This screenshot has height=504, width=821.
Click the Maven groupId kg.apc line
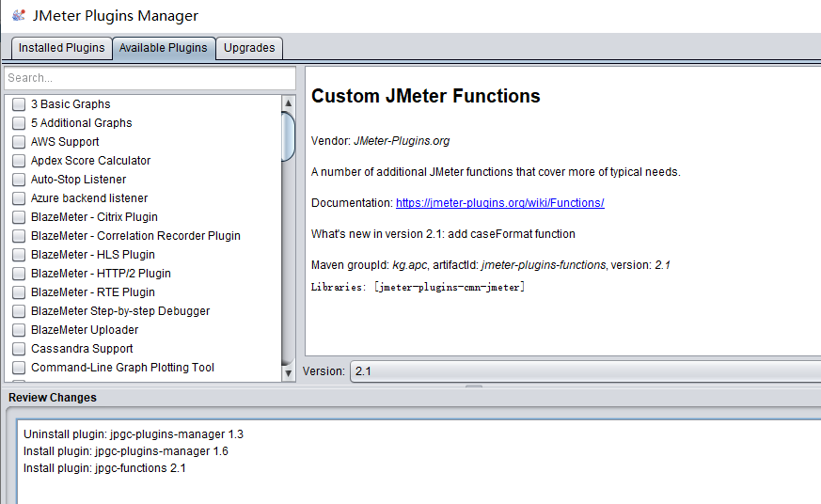491,265
